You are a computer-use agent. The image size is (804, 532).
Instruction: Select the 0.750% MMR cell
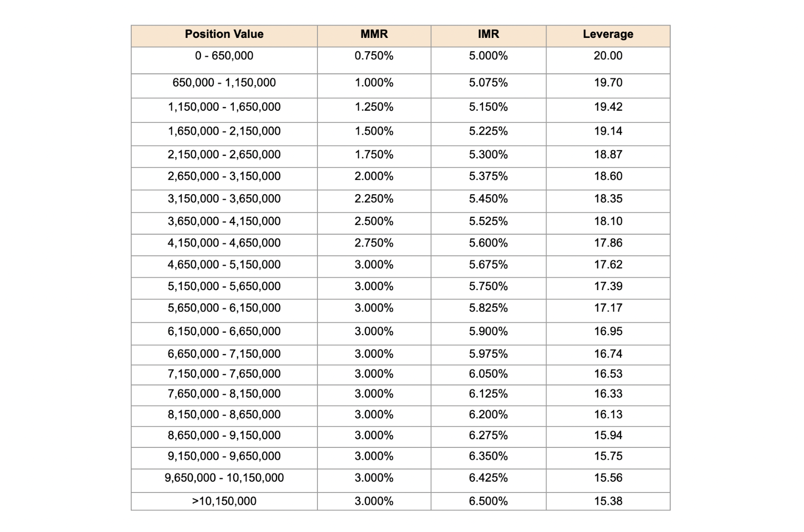(x=374, y=56)
